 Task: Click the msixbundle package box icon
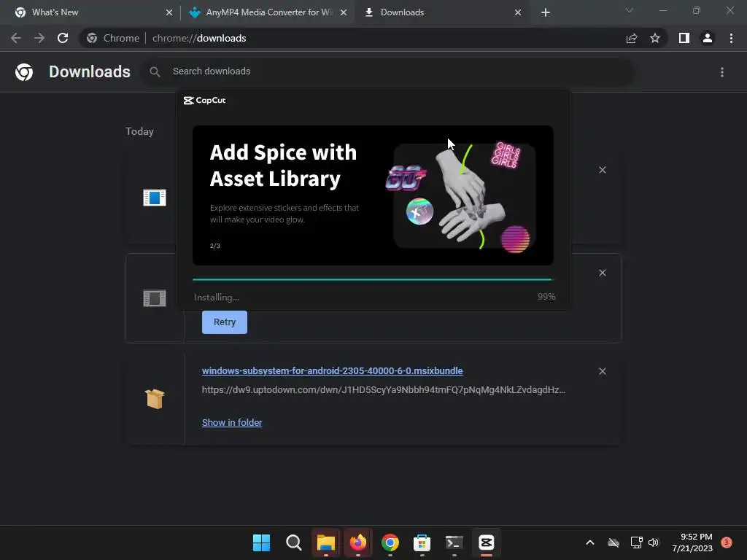click(155, 399)
